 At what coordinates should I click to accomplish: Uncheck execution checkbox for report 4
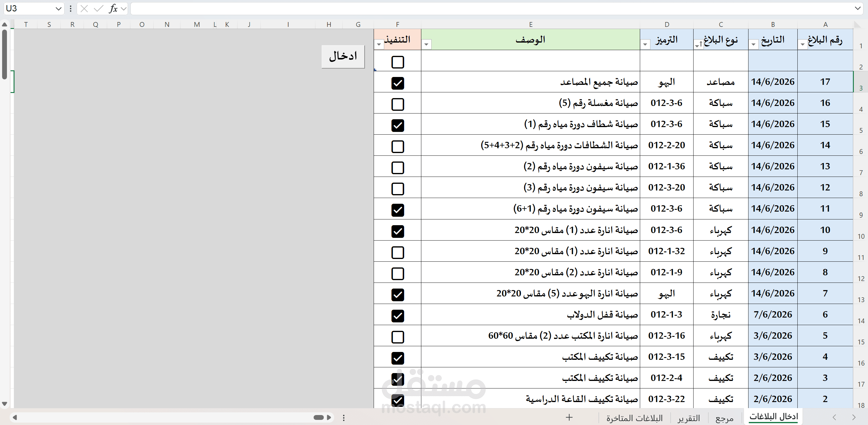coord(397,358)
